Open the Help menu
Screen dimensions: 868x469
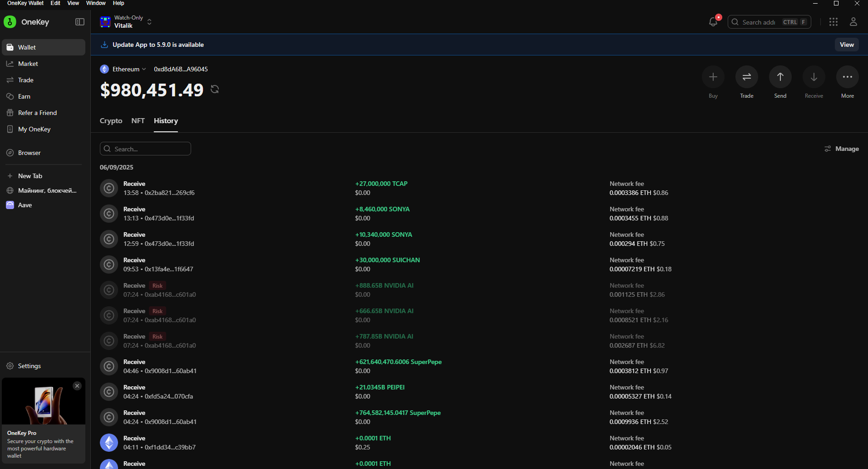(118, 3)
